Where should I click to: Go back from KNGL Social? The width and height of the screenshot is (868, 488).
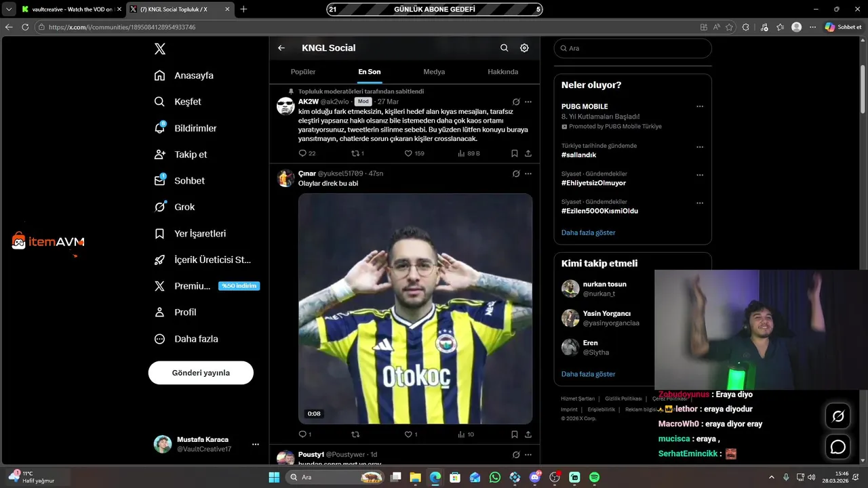tap(281, 48)
